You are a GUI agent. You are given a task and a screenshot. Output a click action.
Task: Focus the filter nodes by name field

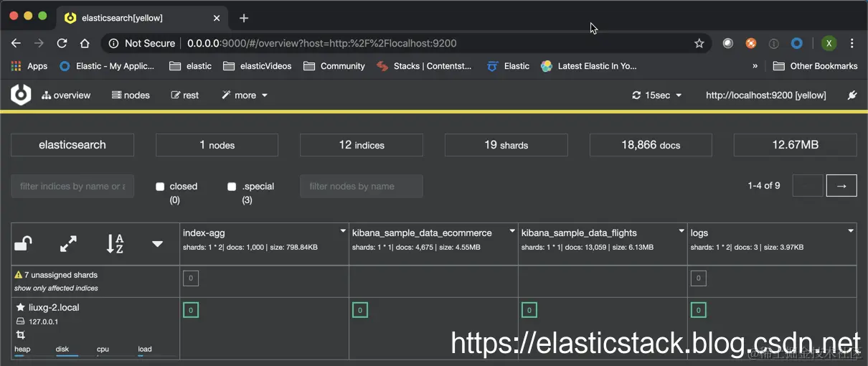[x=362, y=186]
